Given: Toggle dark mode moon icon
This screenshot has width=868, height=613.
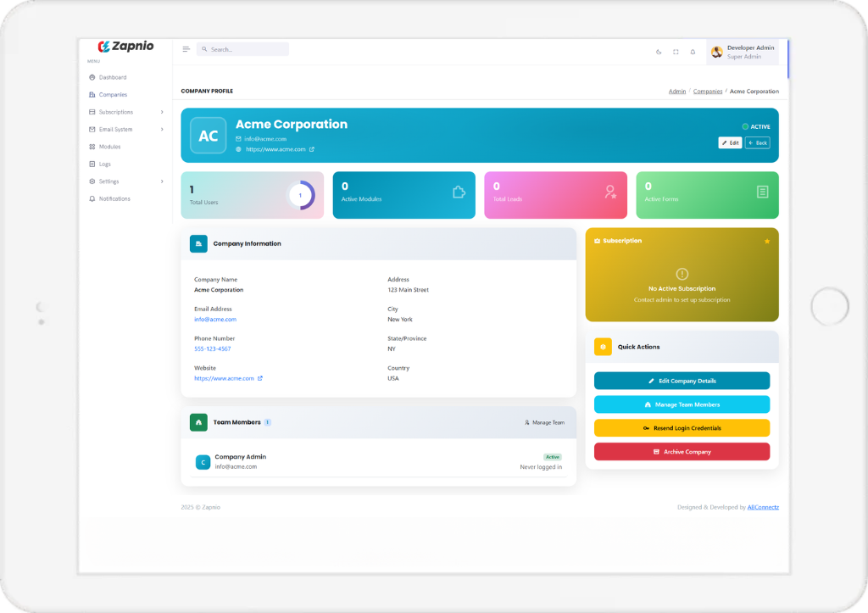Looking at the screenshot, I should 659,52.
